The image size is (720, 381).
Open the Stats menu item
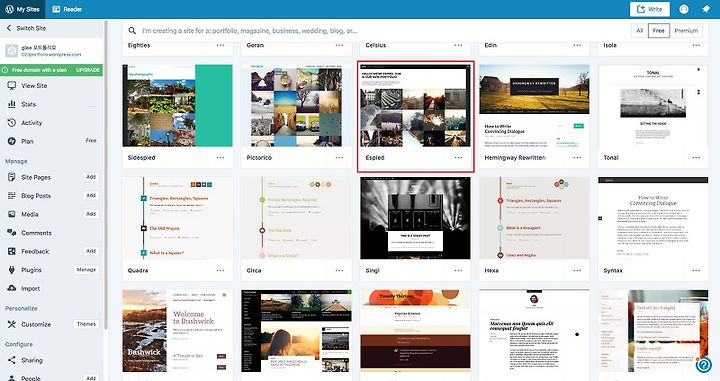click(x=28, y=104)
